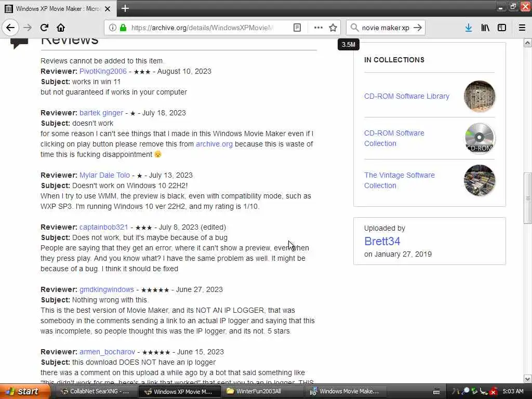Open the Windows XP start menu
The height and width of the screenshot is (399, 532).
[25, 392]
